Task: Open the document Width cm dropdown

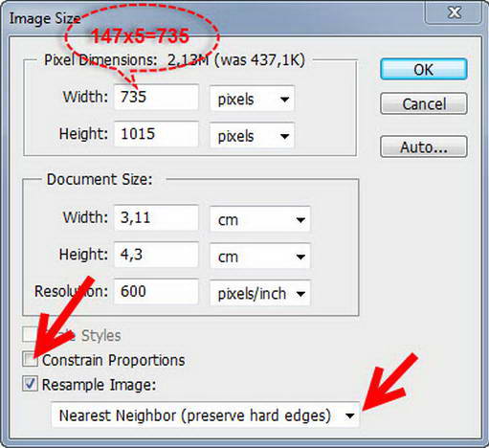Action: pos(259,219)
